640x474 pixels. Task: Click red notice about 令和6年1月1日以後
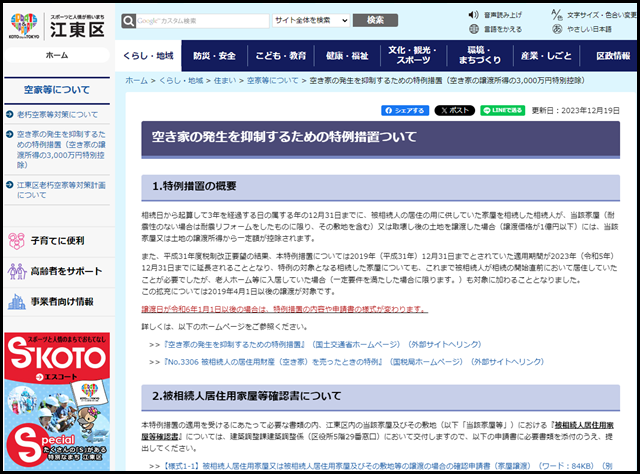284,309
